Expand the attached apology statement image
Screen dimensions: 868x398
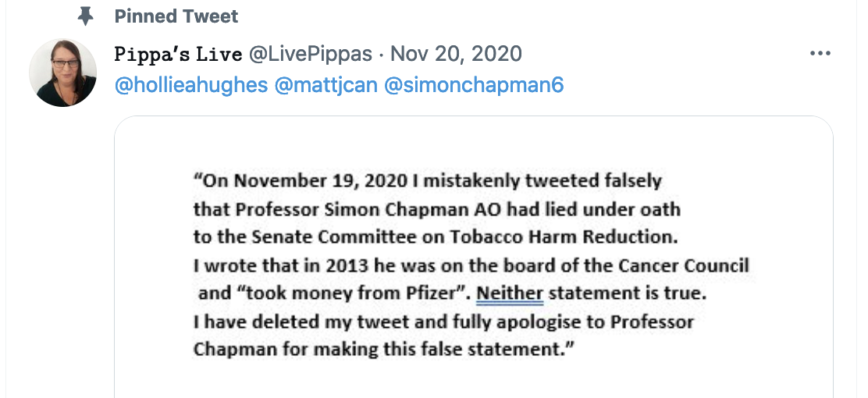(x=473, y=258)
